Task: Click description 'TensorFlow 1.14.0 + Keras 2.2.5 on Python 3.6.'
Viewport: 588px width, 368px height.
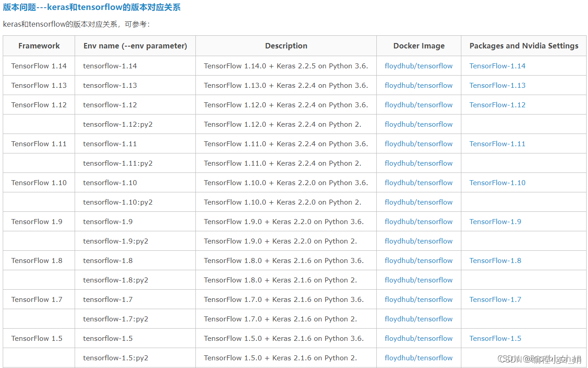Action: pyautogui.click(x=286, y=66)
